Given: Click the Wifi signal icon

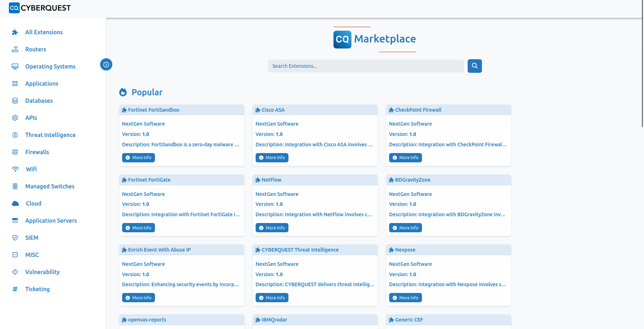Looking at the screenshot, I should tap(15, 169).
